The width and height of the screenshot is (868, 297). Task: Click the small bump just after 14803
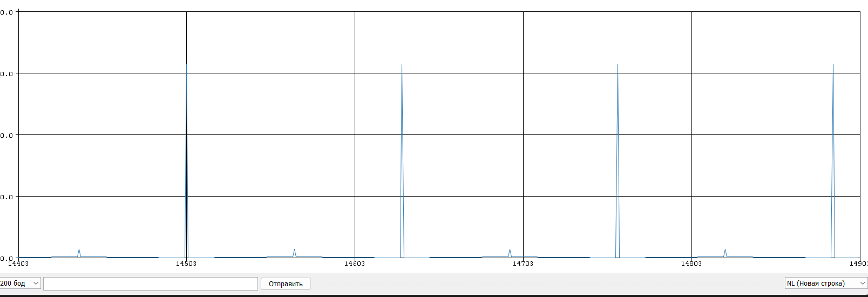(725, 253)
